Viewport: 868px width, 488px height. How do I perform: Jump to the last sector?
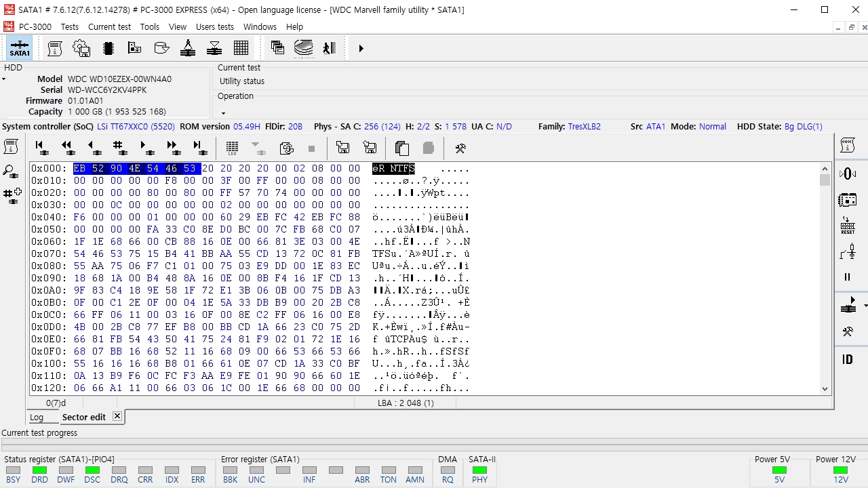[x=199, y=148]
